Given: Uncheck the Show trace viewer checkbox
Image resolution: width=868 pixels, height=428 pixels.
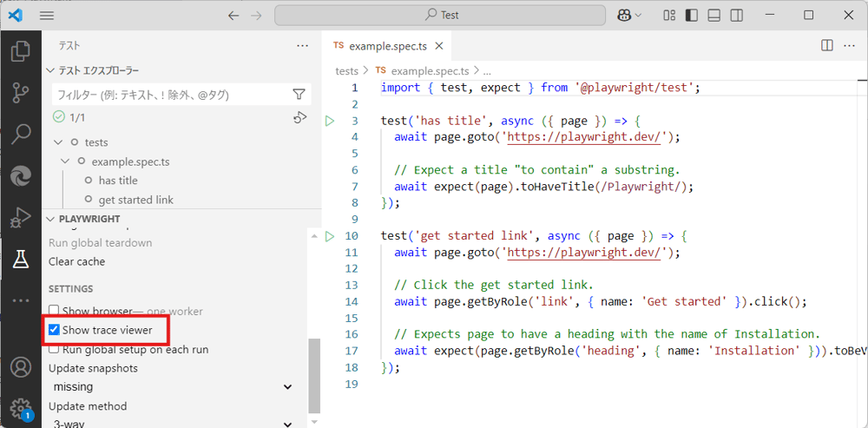Looking at the screenshot, I should click(54, 330).
